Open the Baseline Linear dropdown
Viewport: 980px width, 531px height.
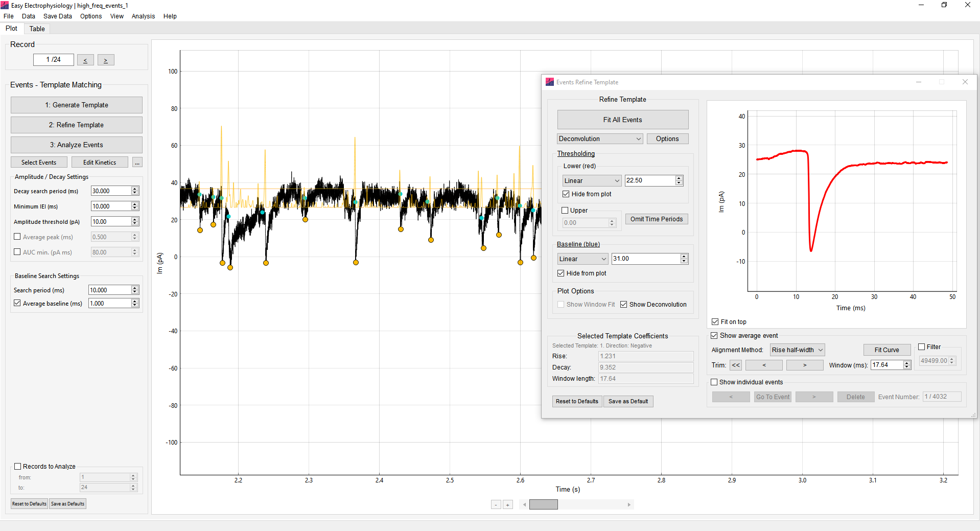point(582,259)
